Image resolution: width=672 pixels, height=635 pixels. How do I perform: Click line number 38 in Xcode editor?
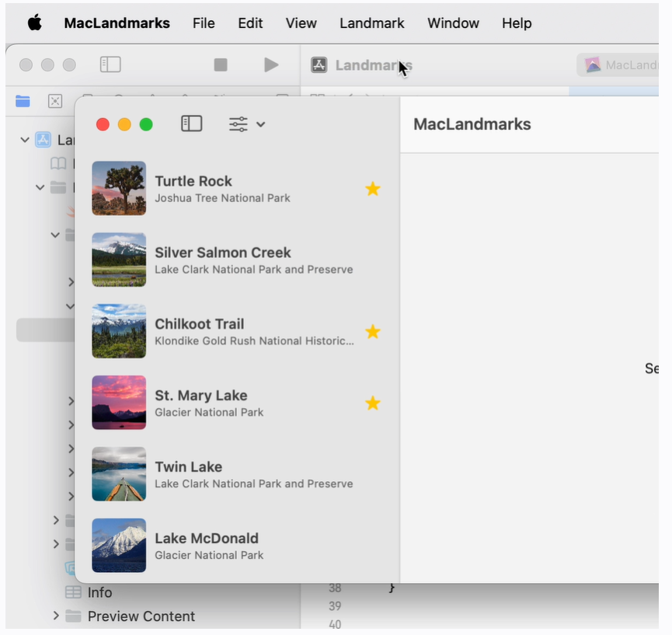(335, 588)
